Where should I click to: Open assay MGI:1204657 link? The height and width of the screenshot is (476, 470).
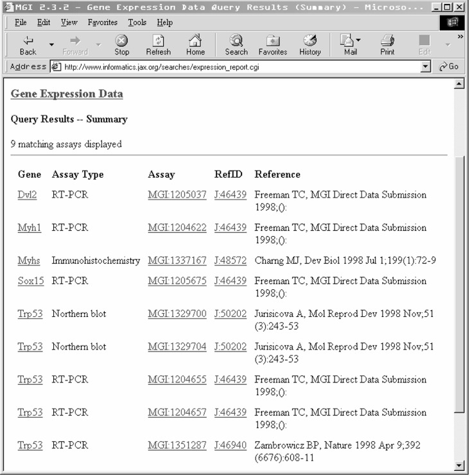click(177, 412)
